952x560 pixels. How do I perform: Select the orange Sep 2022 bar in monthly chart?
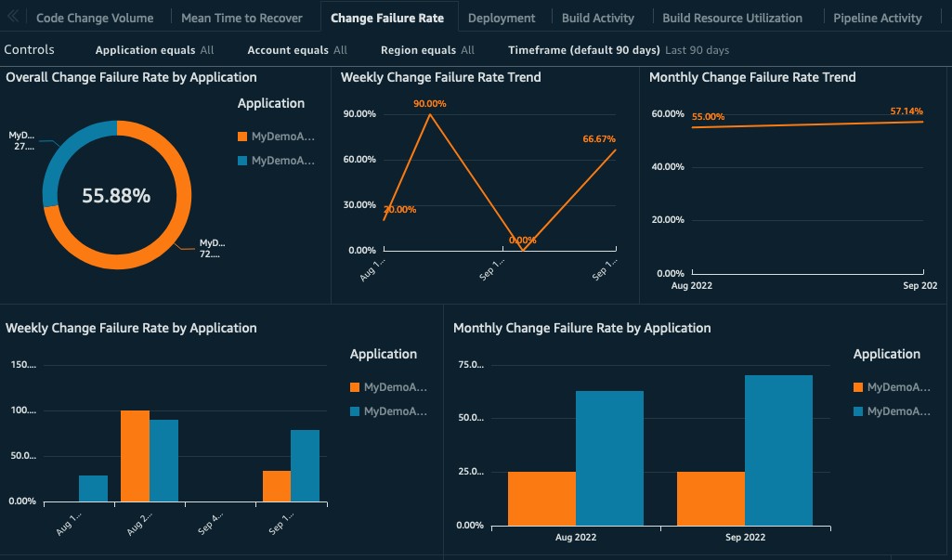click(x=711, y=498)
